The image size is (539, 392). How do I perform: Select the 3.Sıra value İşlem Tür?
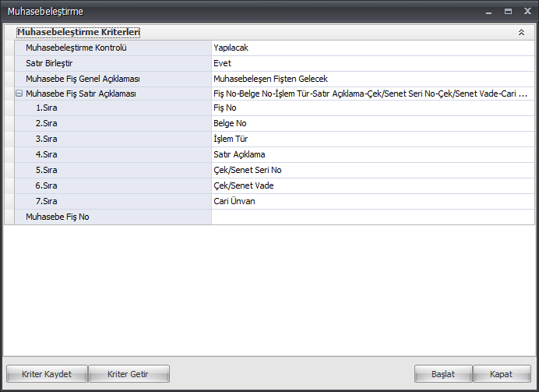tap(372, 139)
